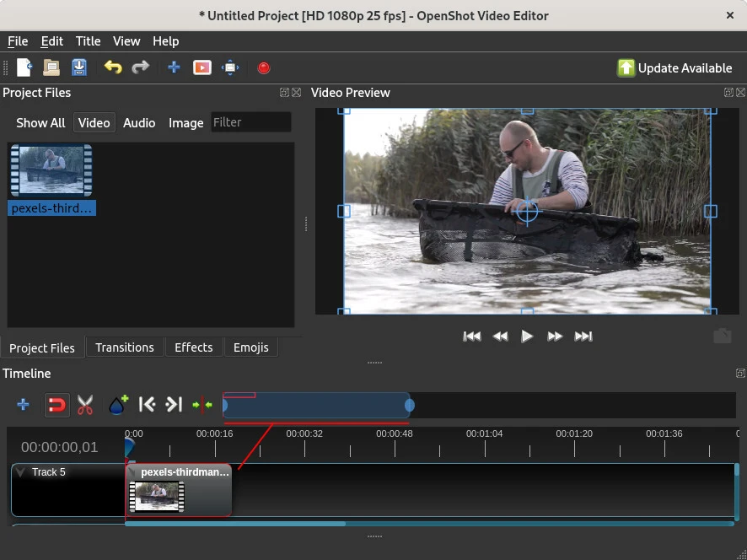This screenshot has height=560, width=747.
Task: Click the Update Available button
Action: point(674,68)
